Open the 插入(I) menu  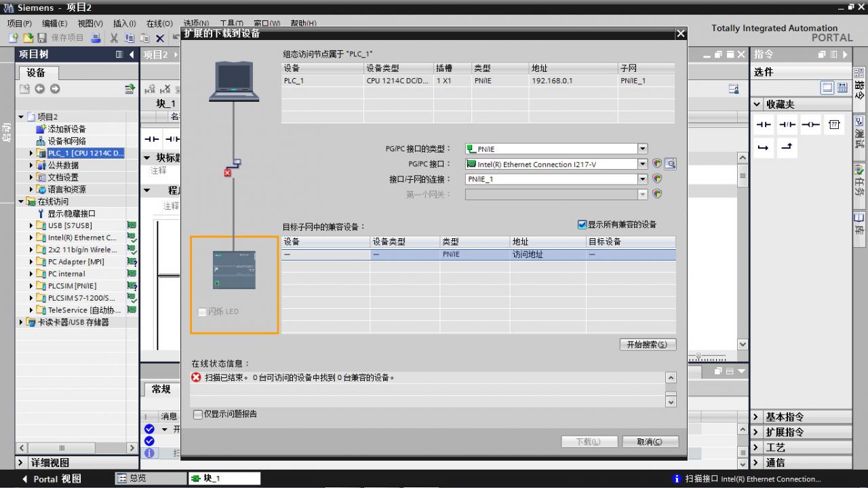coord(125,24)
